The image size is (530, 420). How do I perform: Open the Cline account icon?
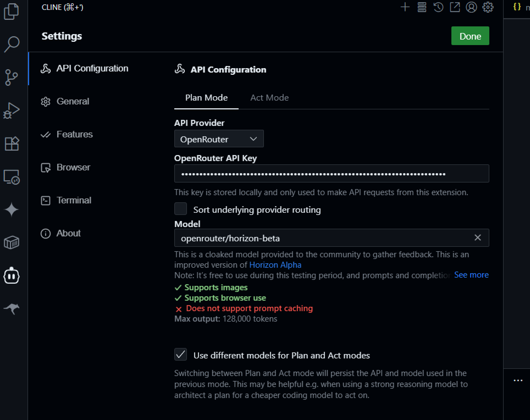point(472,7)
